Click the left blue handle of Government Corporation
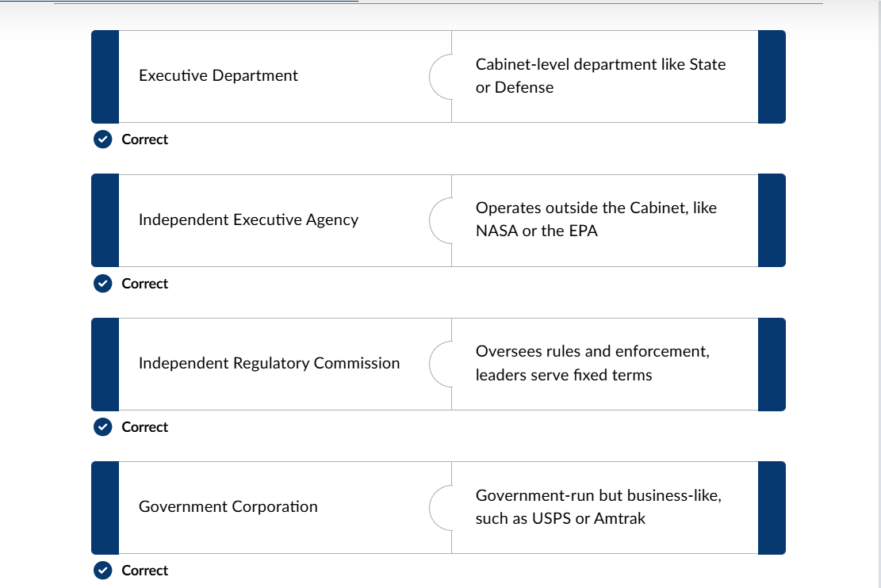 pos(105,507)
